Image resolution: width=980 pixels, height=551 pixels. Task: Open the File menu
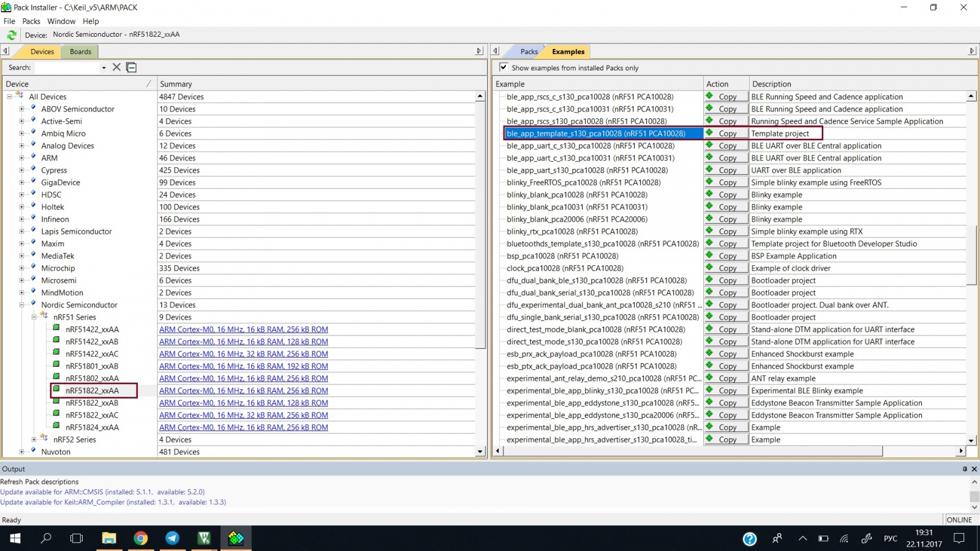[x=9, y=21]
